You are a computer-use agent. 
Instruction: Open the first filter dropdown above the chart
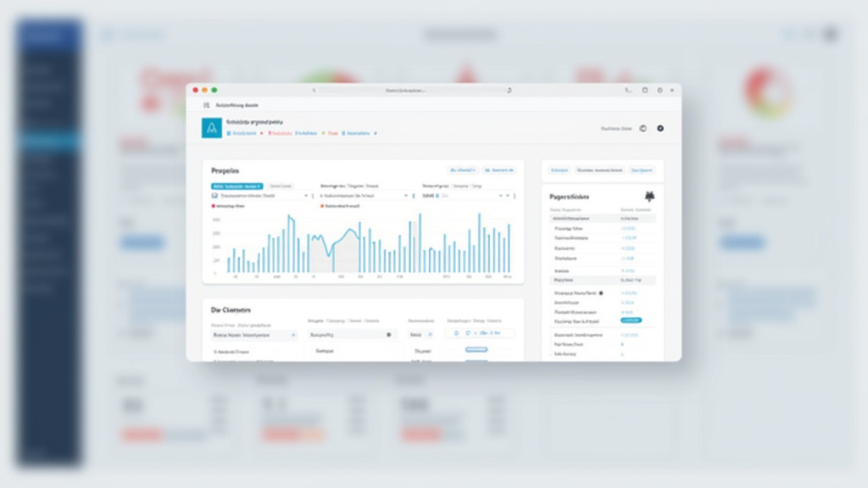259,195
